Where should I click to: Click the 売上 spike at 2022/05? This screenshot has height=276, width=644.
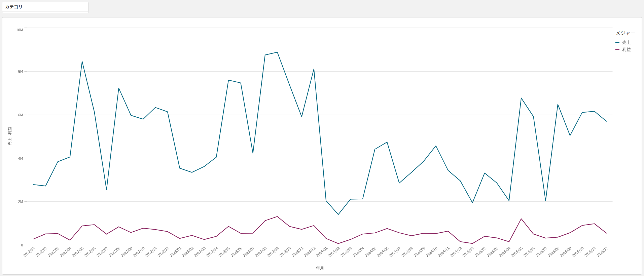(82, 62)
